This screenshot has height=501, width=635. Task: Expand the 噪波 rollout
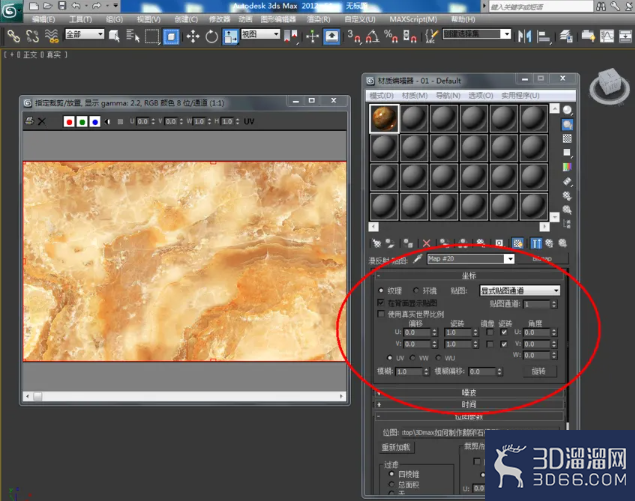pyautogui.click(x=469, y=392)
